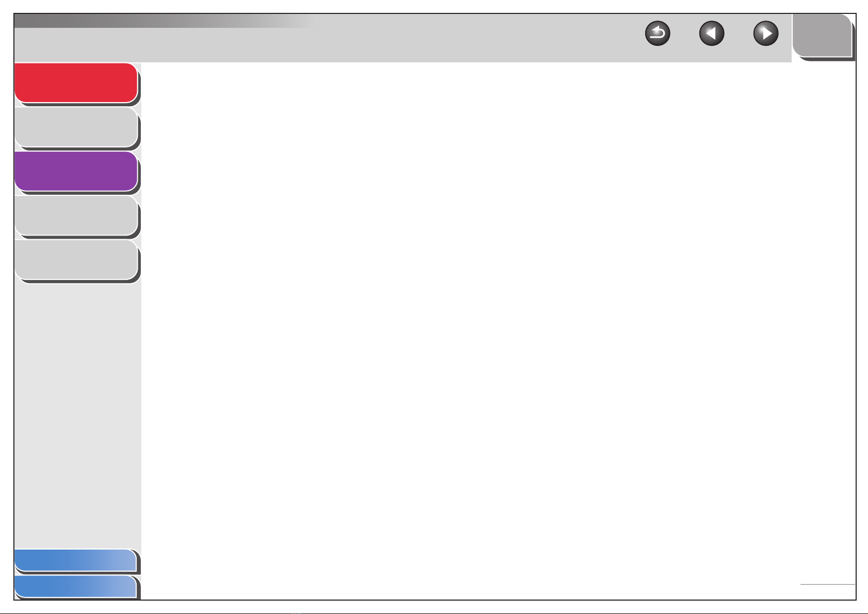The width and height of the screenshot is (868, 614).
Task: Click the short horizontal line near bottom-right corner
Action: 827,584
